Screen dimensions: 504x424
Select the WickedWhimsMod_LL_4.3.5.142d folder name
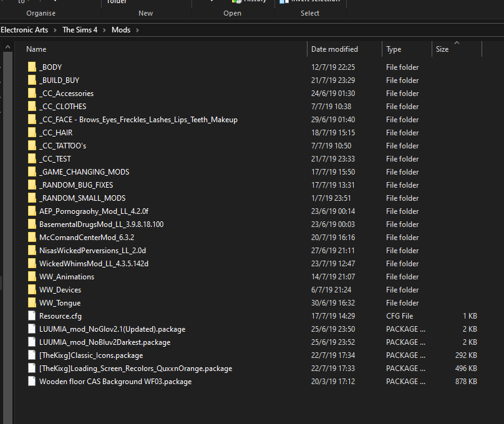click(x=94, y=264)
